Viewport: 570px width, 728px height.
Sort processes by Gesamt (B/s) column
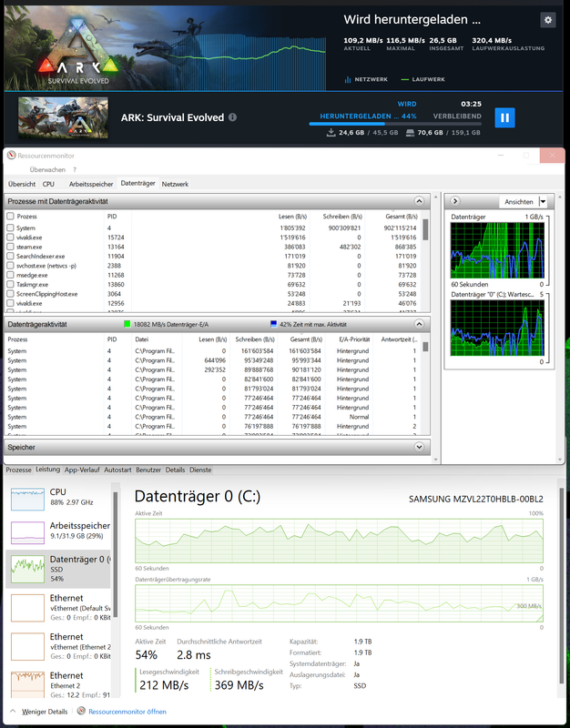(x=402, y=217)
